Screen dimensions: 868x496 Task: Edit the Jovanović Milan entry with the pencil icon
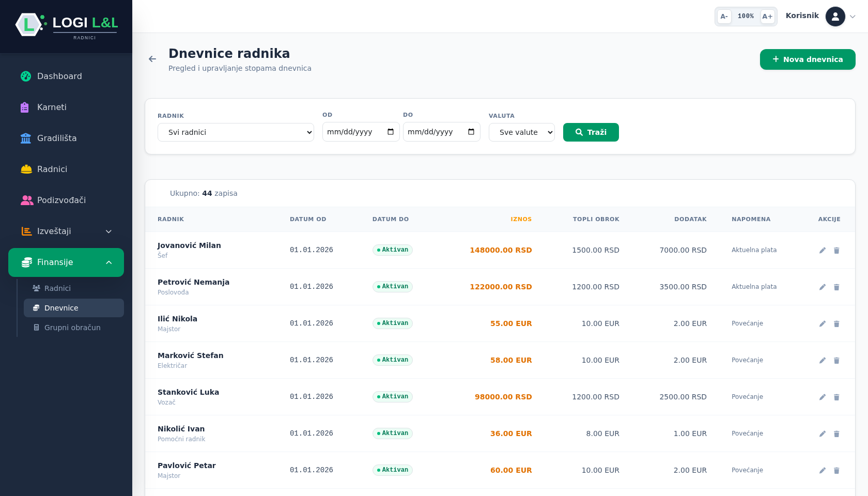(823, 251)
